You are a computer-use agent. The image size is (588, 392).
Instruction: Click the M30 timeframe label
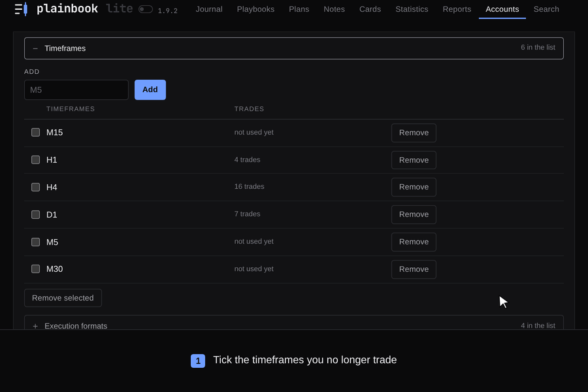[55, 269]
